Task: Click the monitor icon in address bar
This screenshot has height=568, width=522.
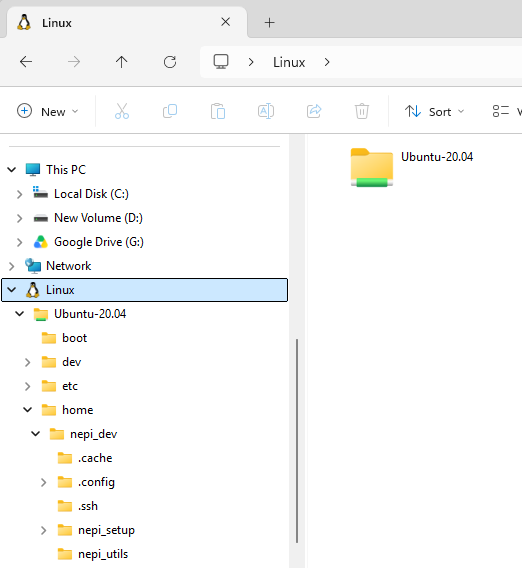Action: pyautogui.click(x=221, y=62)
